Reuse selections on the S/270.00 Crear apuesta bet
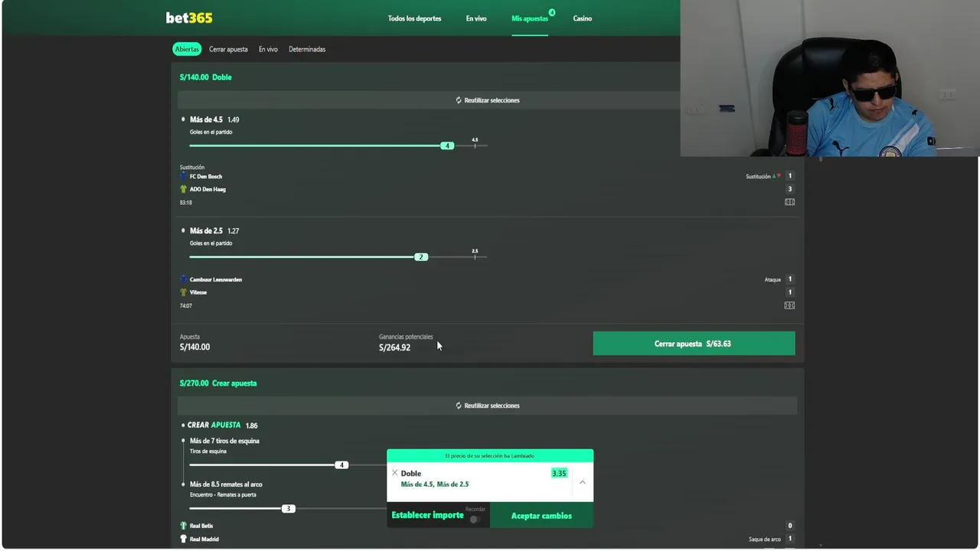The width and height of the screenshot is (980, 551). point(487,406)
